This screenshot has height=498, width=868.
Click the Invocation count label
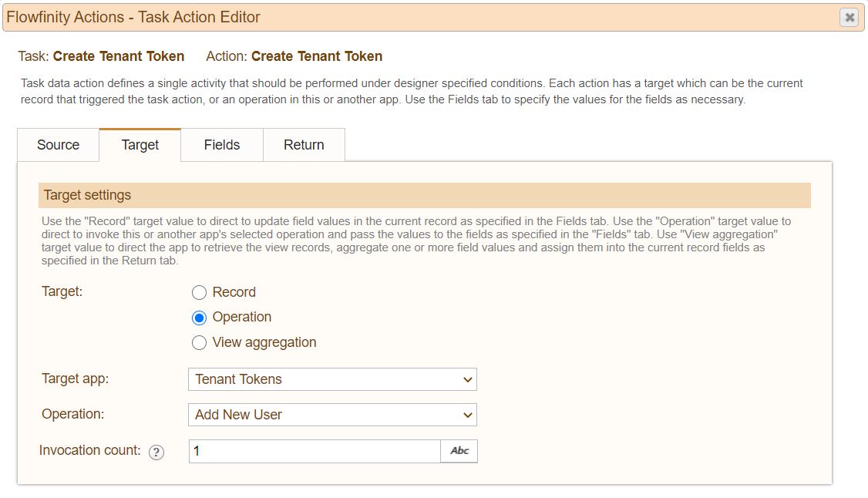[89, 450]
